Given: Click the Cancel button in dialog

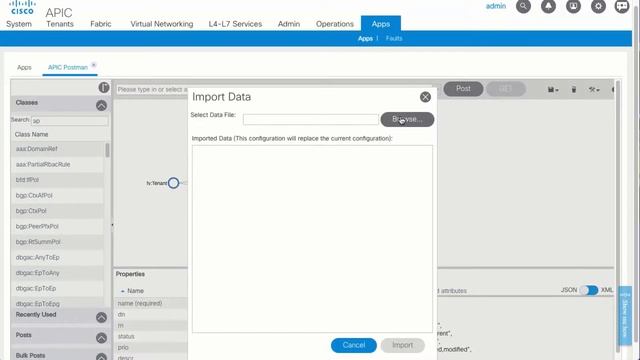Looking at the screenshot, I should [x=353, y=345].
